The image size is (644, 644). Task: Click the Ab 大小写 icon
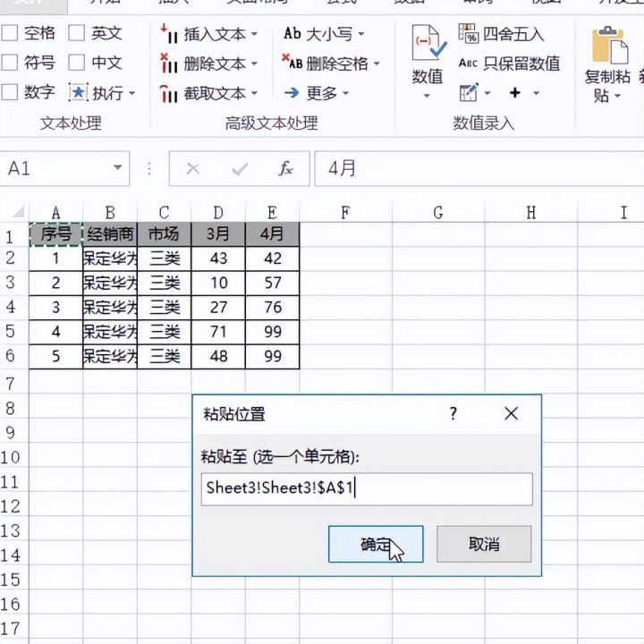tap(292, 33)
